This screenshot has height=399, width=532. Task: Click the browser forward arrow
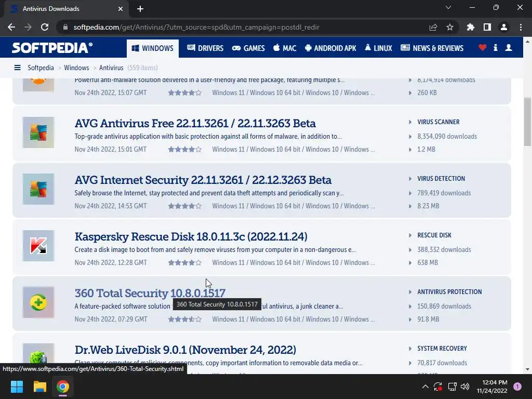pyautogui.click(x=28, y=27)
